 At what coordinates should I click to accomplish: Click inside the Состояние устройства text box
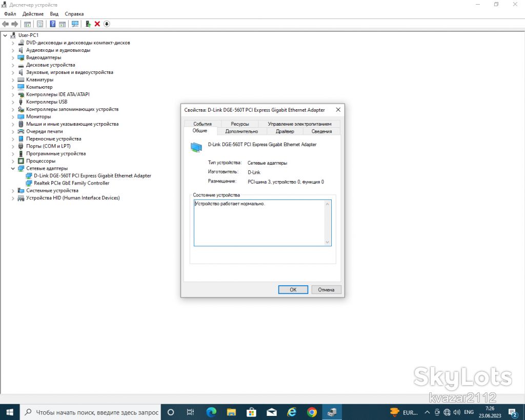262,223
